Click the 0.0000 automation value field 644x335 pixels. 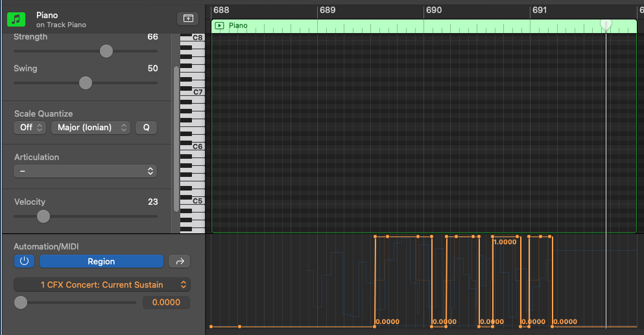pyautogui.click(x=166, y=303)
